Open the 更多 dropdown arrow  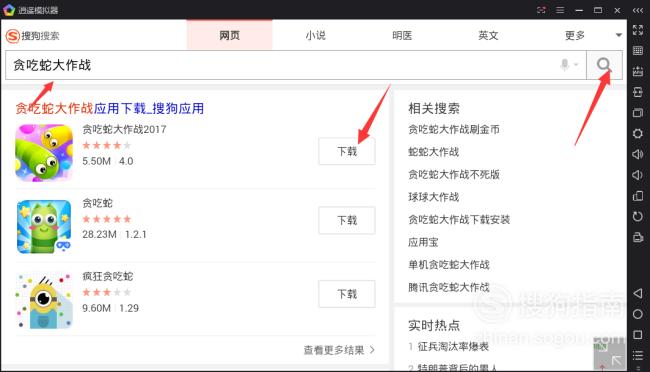click(x=618, y=35)
